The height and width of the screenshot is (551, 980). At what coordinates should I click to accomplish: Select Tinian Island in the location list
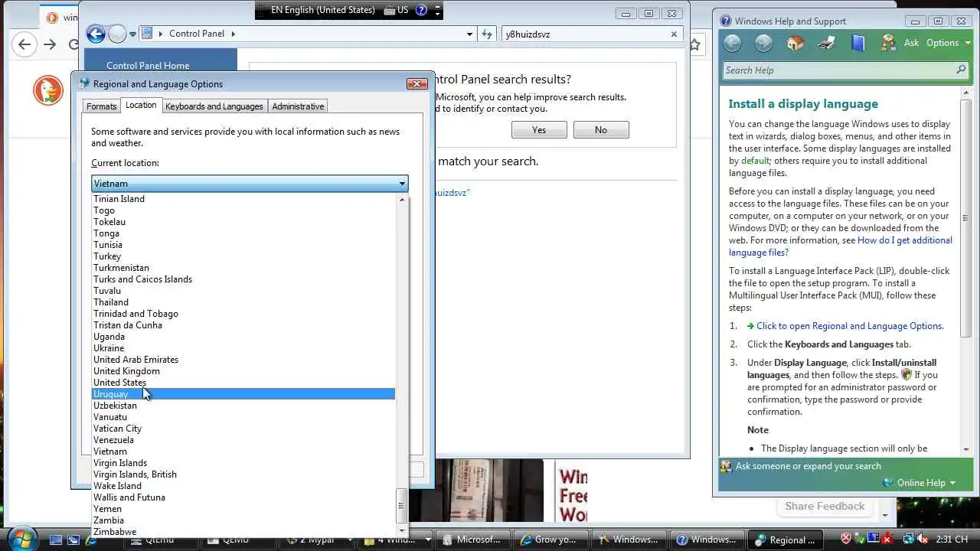[x=243, y=199]
